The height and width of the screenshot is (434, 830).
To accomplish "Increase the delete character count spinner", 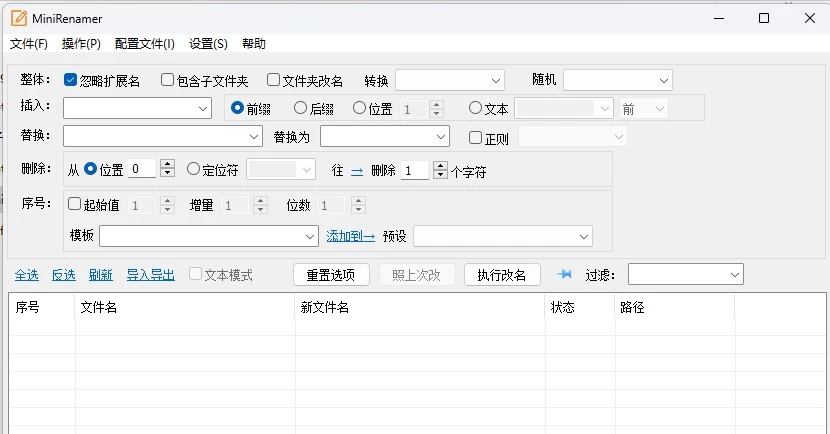I will (x=440, y=166).
